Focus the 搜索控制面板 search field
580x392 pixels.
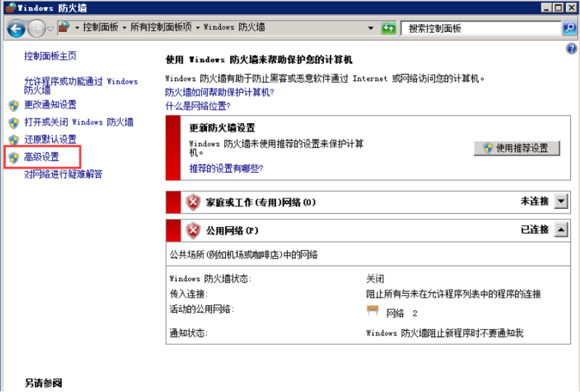tap(481, 29)
